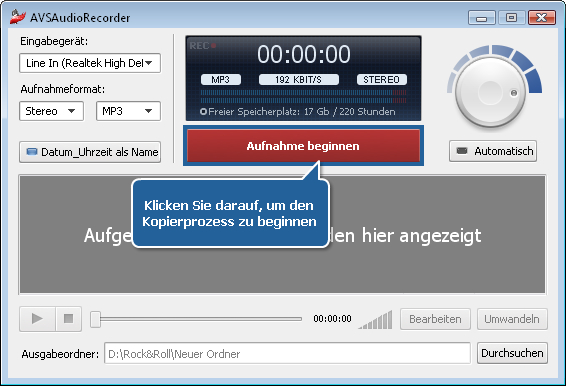
Task: Open the MP3 format dropdown
Action: tap(128, 111)
